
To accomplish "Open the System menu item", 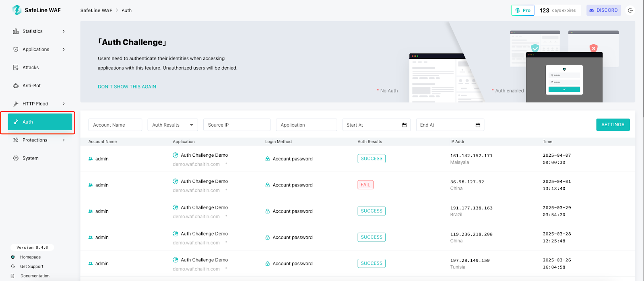I will (40, 158).
